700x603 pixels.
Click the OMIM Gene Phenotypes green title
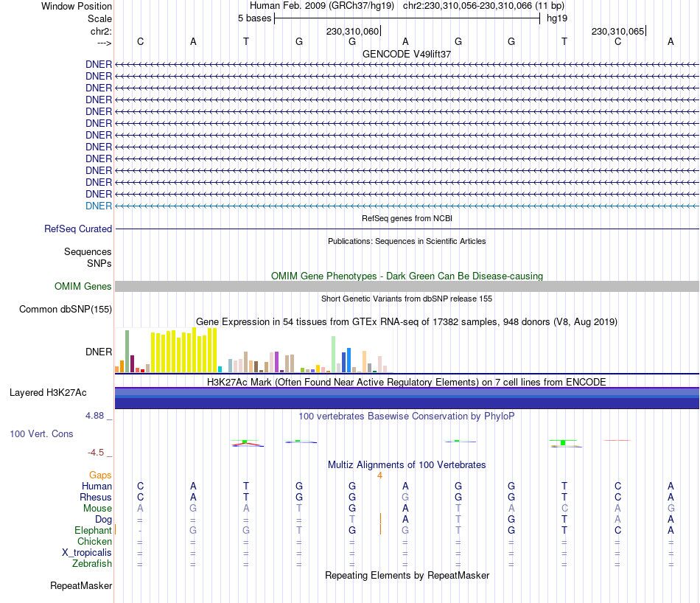[407, 276]
